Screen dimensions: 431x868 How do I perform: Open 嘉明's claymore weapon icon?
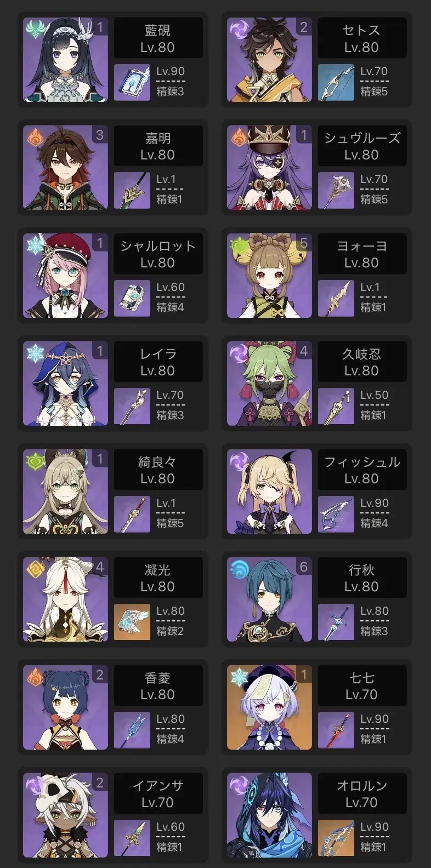pos(132,190)
